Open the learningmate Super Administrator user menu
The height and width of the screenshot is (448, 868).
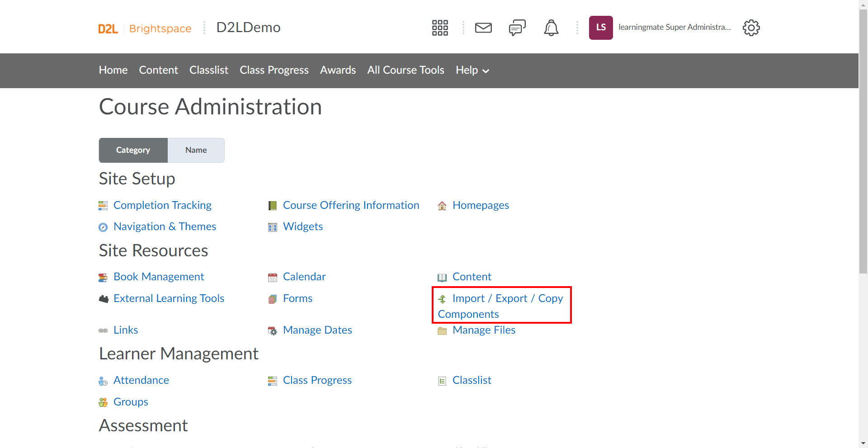(x=674, y=28)
